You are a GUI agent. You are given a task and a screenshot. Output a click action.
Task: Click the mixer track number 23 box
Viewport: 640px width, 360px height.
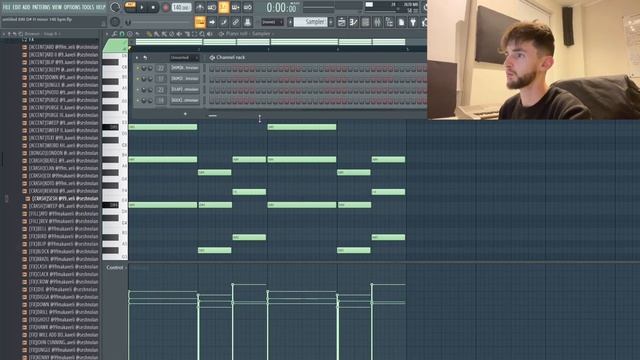tap(161, 89)
